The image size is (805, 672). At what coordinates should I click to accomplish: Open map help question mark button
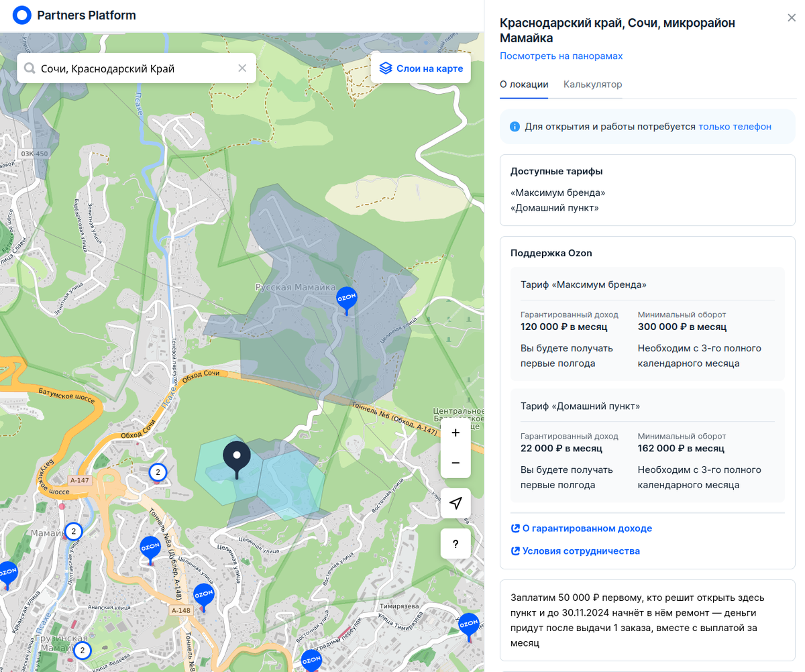(x=455, y=544)
